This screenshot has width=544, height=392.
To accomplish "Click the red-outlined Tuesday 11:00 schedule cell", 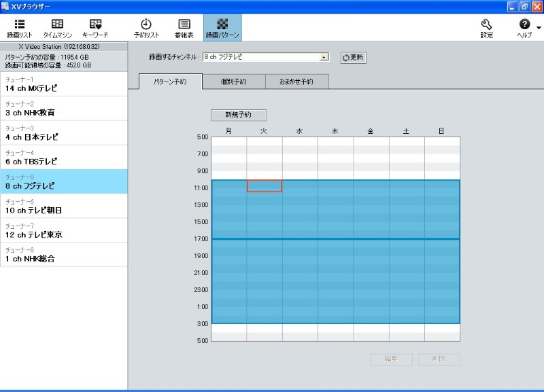I will (x=265, y=186).
